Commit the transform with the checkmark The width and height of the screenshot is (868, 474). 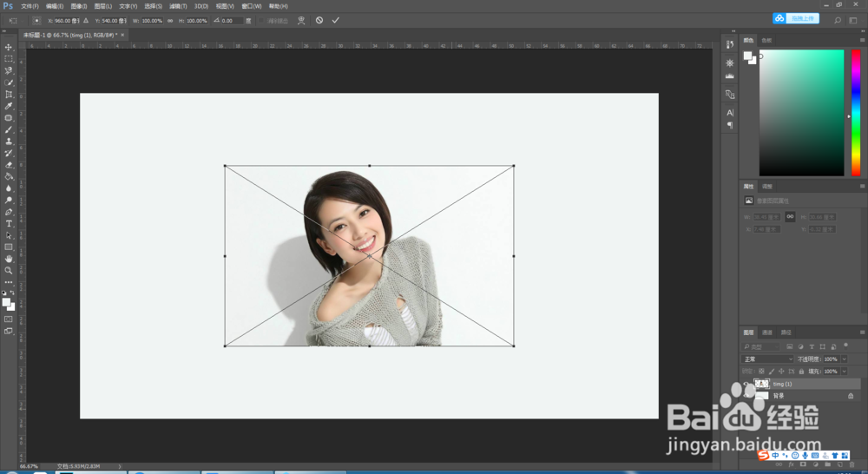335,20
